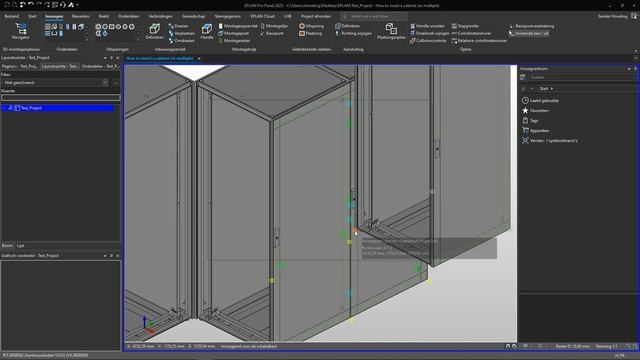This screenshot has height=360, width=640.
Task: Insert a Montagelijn
Action: [x=274, y=26]
